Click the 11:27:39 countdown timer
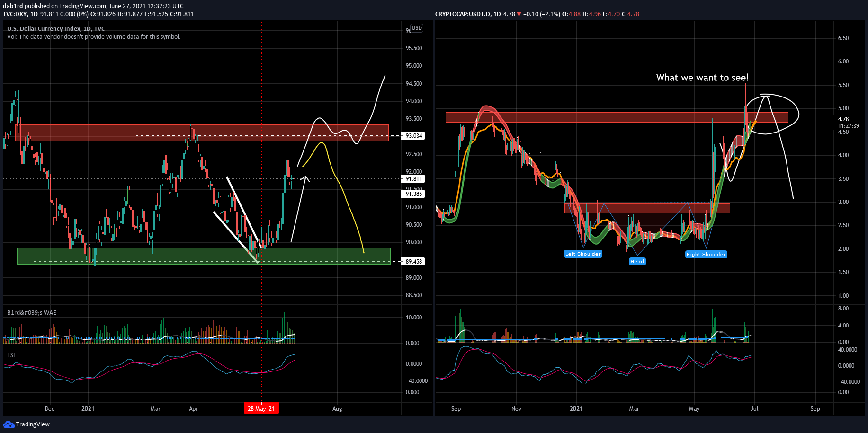The height and width of the screenshot is (433, 868). tap(849, 126)
